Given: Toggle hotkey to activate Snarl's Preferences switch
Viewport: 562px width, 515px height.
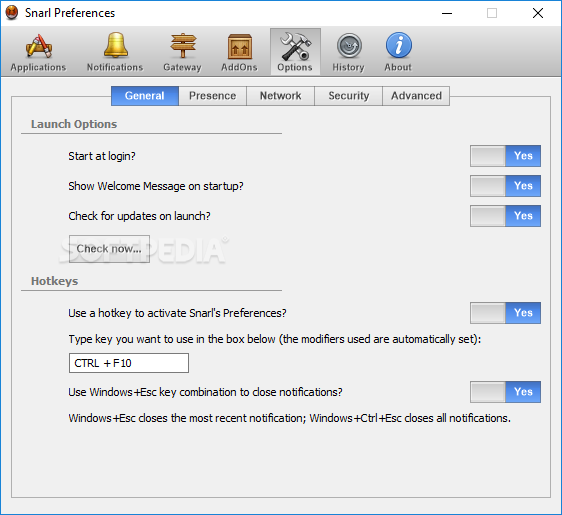Looking at the screenshot, I should pos(505,313).
